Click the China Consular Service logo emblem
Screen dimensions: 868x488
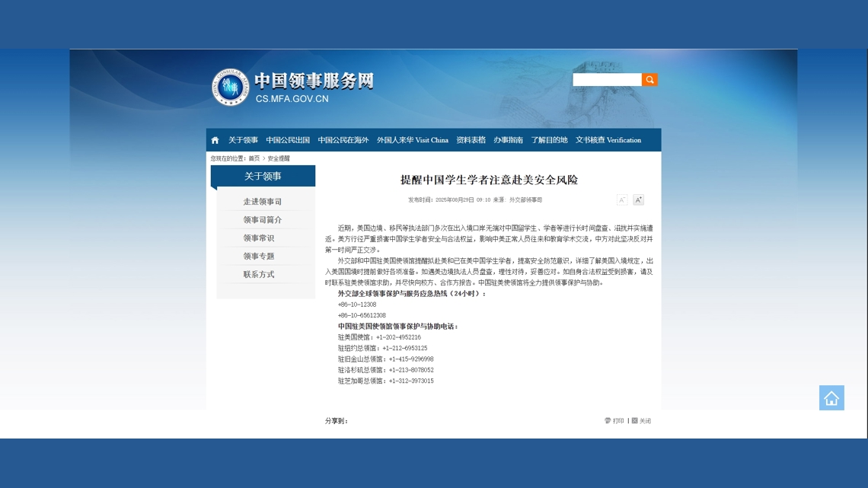pyautogui.click(x=230, y=87)
